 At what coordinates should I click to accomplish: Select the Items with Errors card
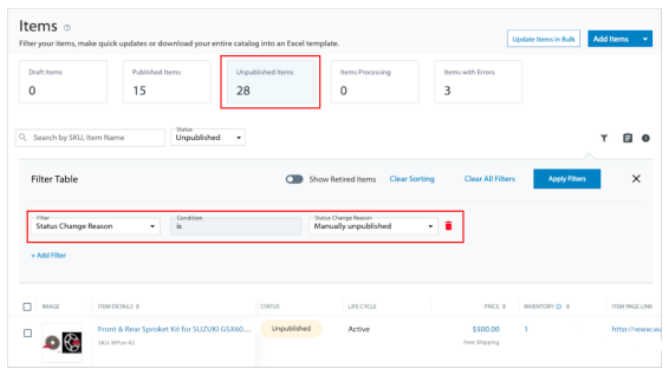[478, 82]
